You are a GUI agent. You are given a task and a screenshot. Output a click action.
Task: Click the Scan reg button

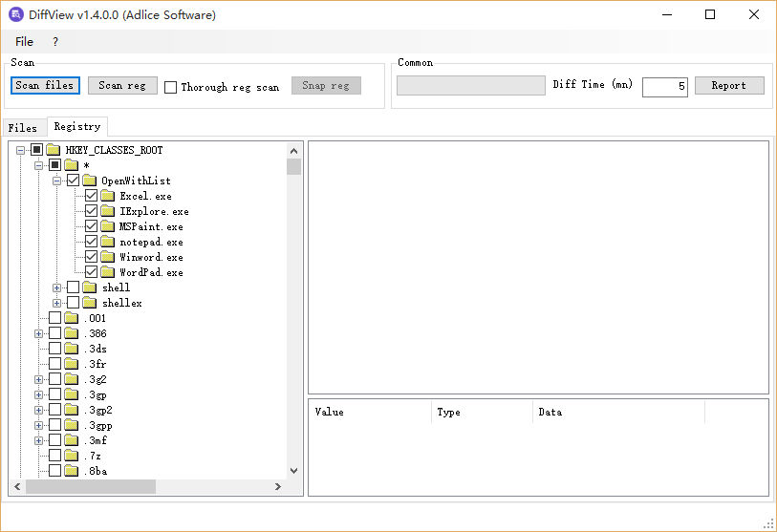pos(122,85)
